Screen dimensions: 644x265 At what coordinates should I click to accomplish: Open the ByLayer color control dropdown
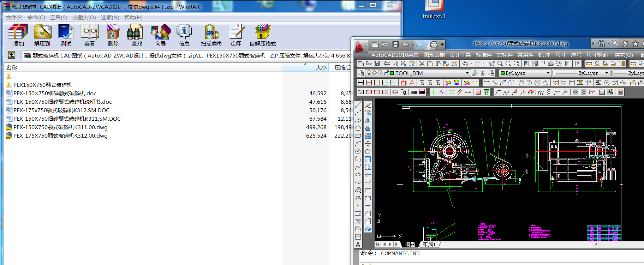coord(548,73)
